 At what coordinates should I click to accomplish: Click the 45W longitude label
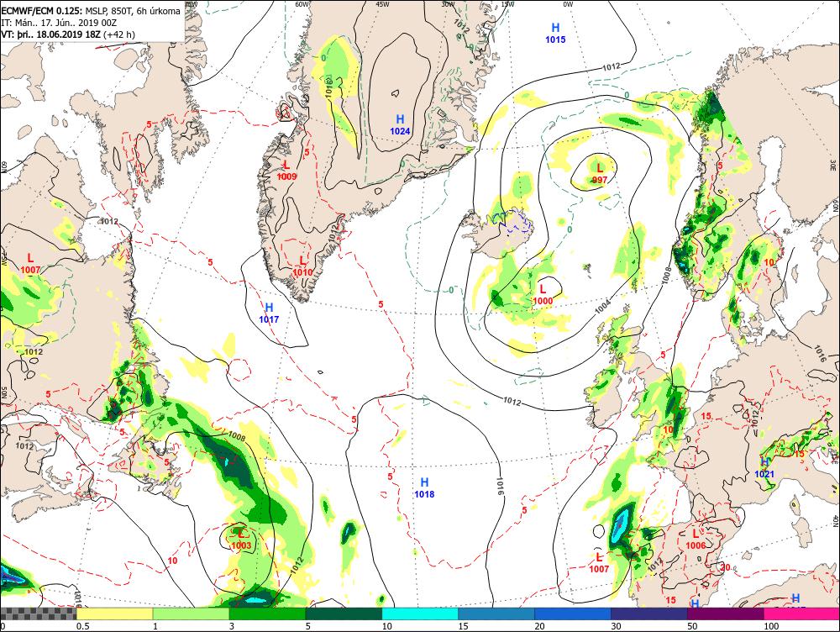[382, 3]
